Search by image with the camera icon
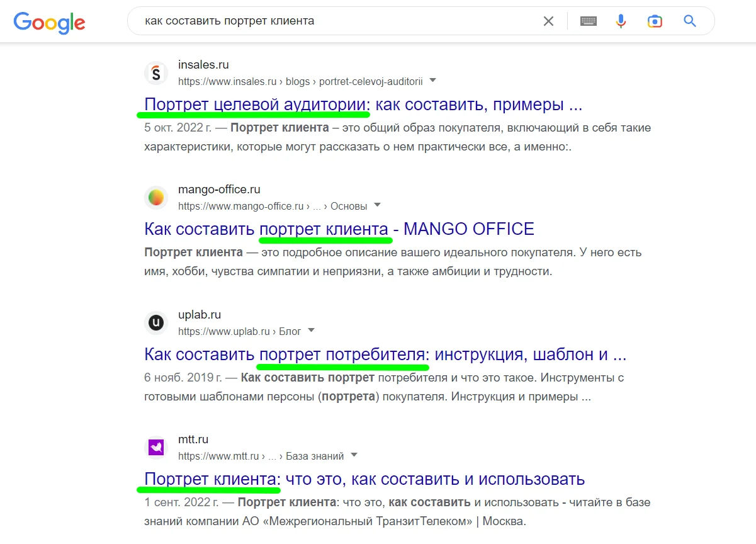Image resolution: width=756 pixels, height=544 pixels. coord(655,21)
